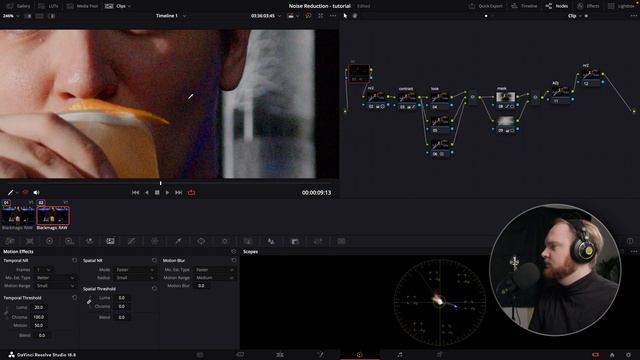This screenshot has height=360, width=640.
Task: Open the Color Wheels palette
Action: point(49,241)
